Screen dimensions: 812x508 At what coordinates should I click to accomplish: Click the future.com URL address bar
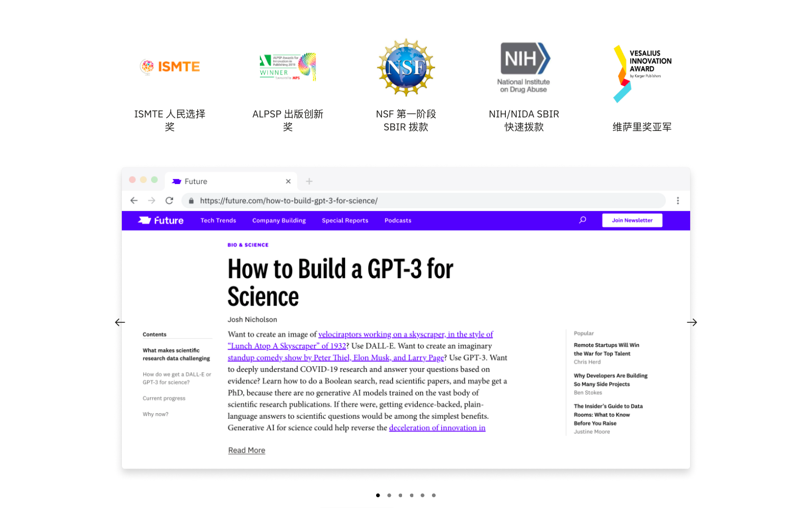tap(423, 200)
